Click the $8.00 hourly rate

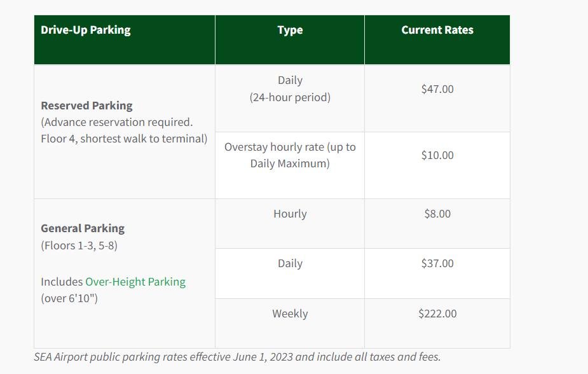point(437,214)
